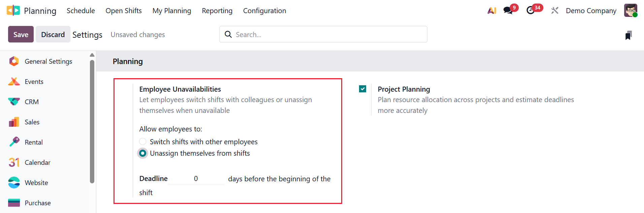Click the AI assistant icon
Viewport: 644px width, 213px height.
[492, 10]
